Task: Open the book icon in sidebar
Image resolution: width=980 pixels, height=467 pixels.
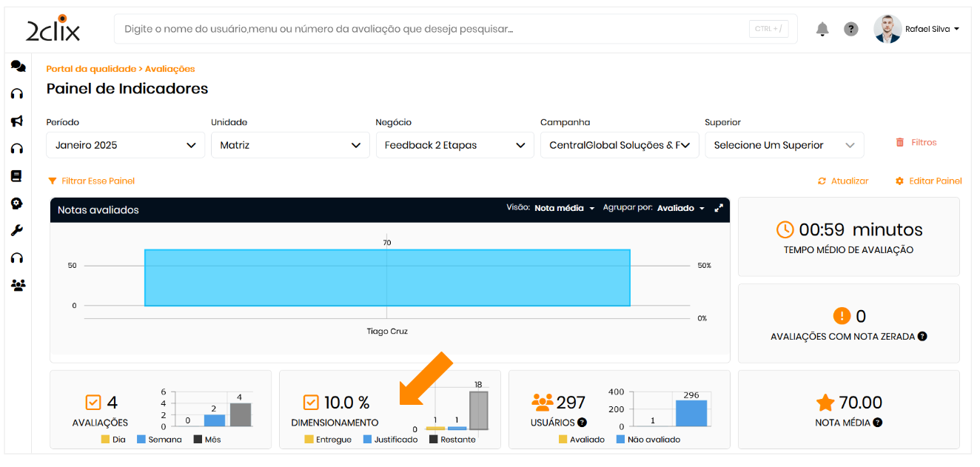Action: click(16, 176)
